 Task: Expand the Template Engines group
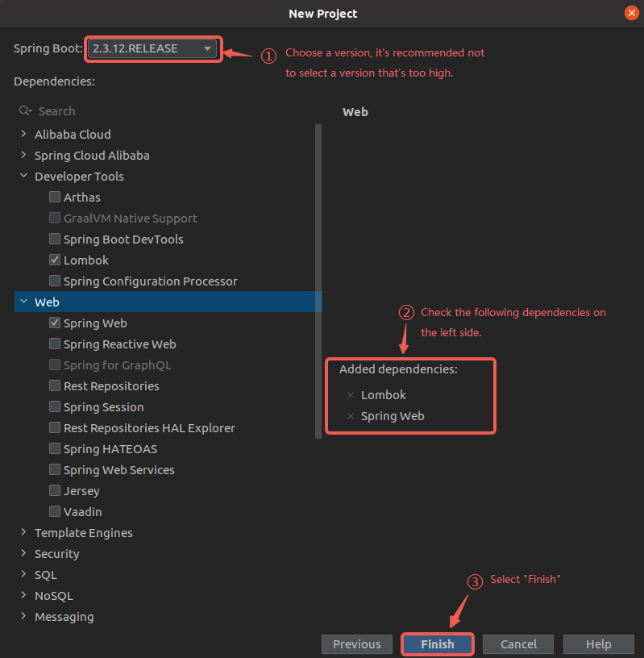tap(23, 533)
